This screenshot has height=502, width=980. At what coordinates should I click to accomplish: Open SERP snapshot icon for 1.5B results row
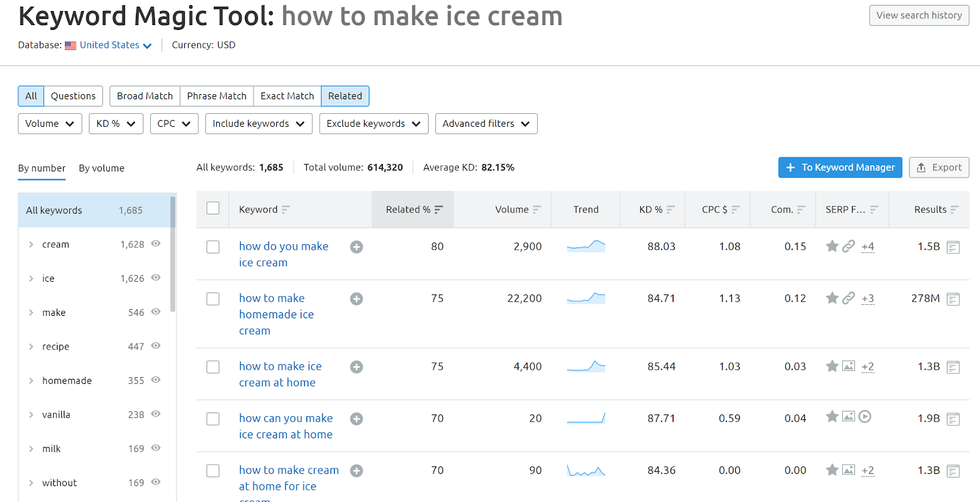click(953, 247)
